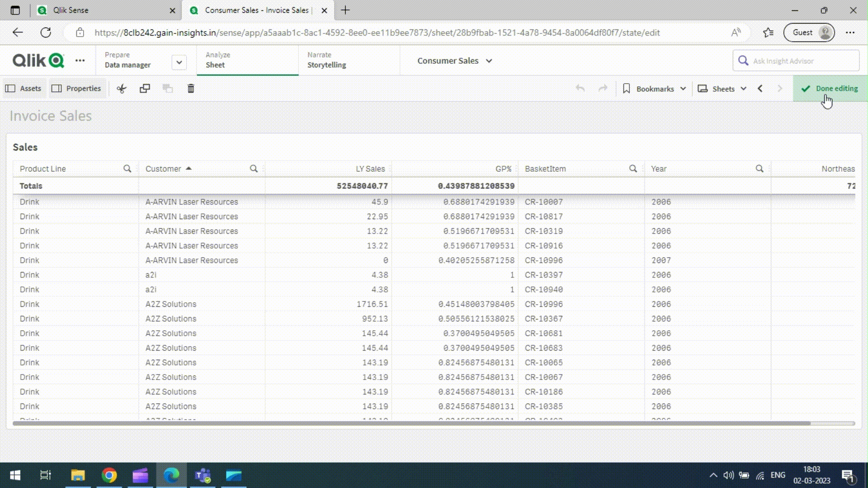Switch to Narrate Storytelling tab
This screenshot has width=868, height=488.
pos(326,60)
